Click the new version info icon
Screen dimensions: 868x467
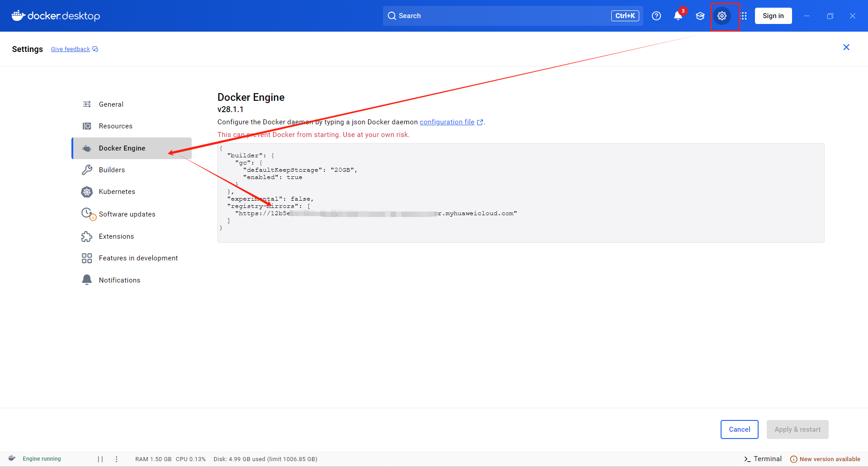click(793, 459)
